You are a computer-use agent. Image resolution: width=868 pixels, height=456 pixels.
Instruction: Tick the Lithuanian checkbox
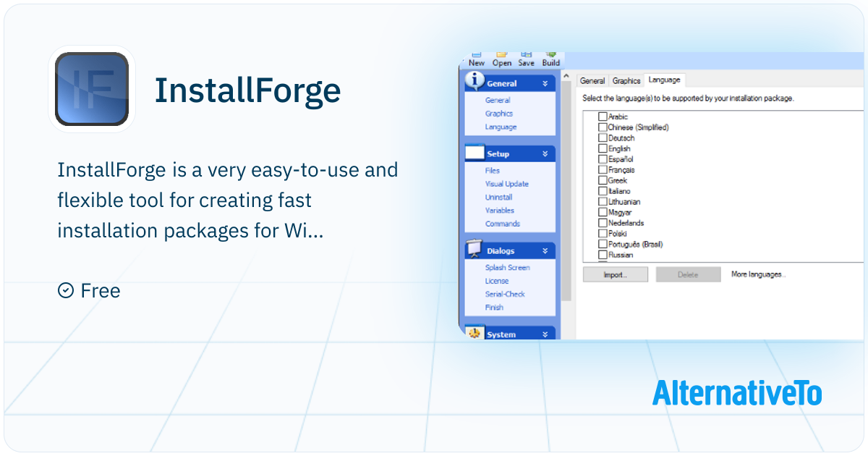[x=603, y=202]
